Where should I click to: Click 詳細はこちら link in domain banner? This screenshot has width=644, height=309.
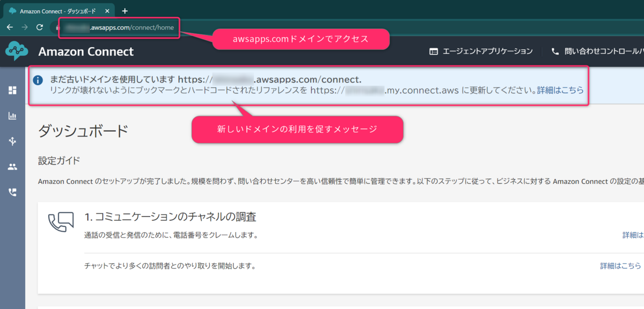(x=560, y=90)
